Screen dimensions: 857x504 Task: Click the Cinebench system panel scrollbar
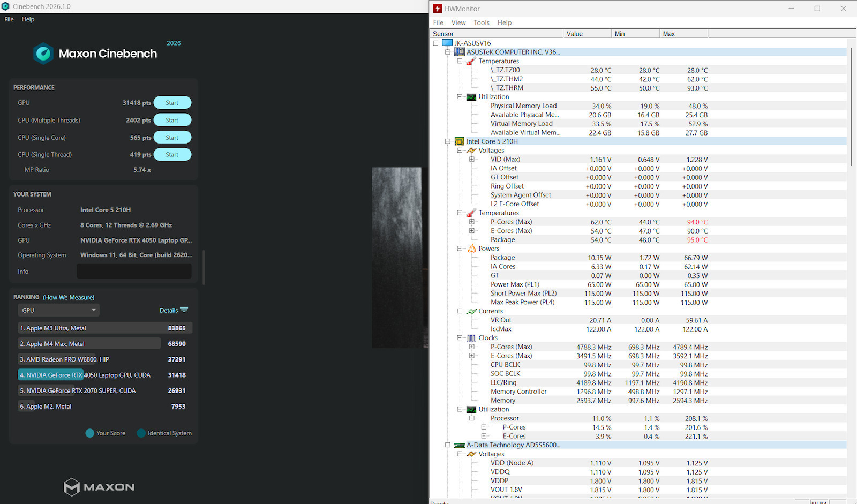tap(204, 267)
